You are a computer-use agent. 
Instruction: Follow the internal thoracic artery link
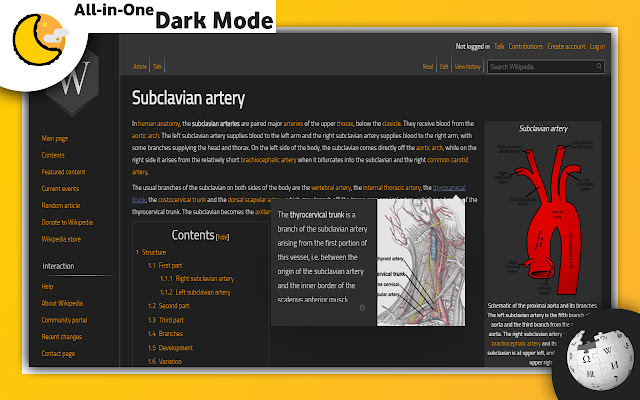[x=391, y=187]
